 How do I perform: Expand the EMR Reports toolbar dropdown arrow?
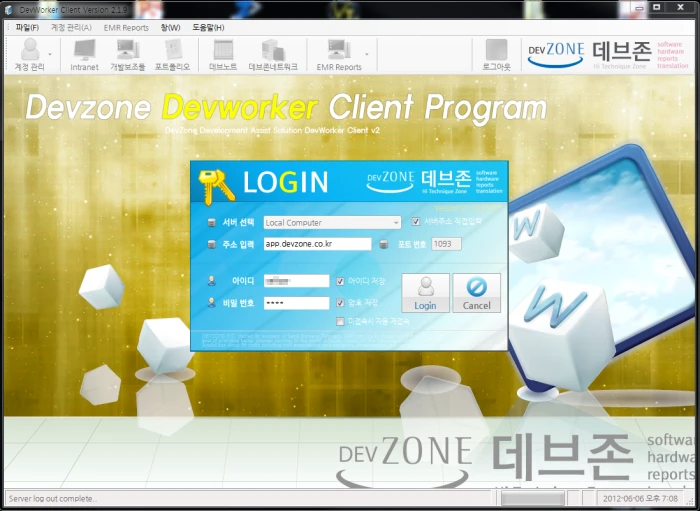coord(367,54)
